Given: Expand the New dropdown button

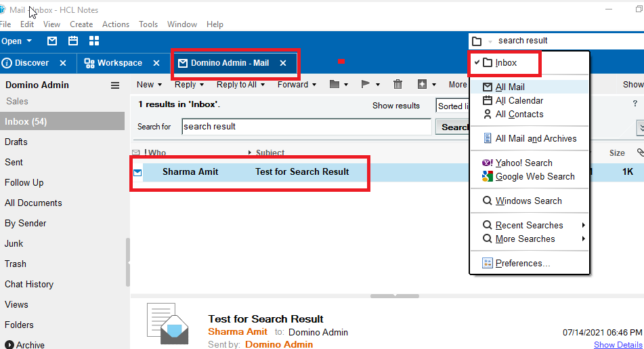Looking at the screenshot, I should click(x=149, y=85).
